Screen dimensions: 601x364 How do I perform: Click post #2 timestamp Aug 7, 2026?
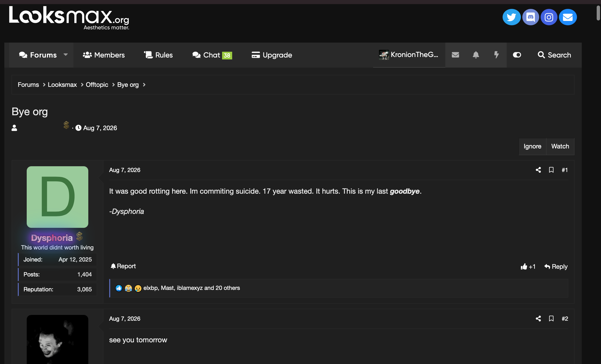pos(125,318)
